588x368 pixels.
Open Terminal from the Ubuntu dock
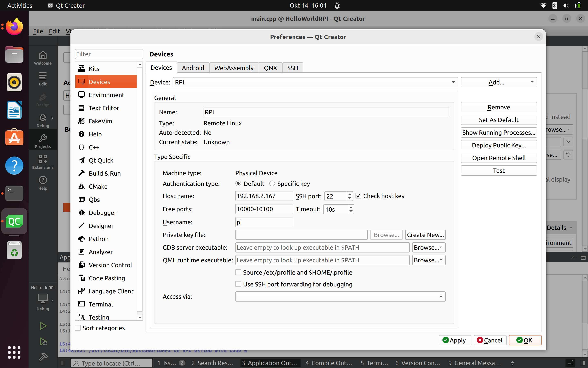[x=14, y=193]
